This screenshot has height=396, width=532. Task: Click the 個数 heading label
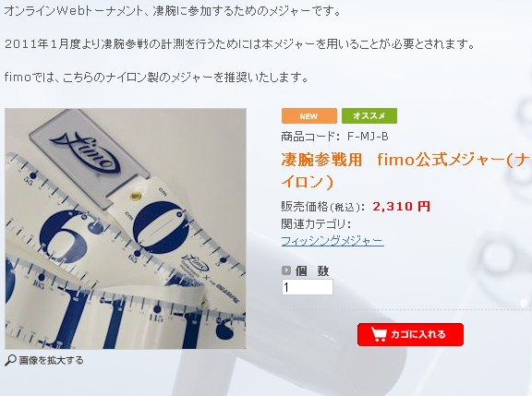pos(312,270)
